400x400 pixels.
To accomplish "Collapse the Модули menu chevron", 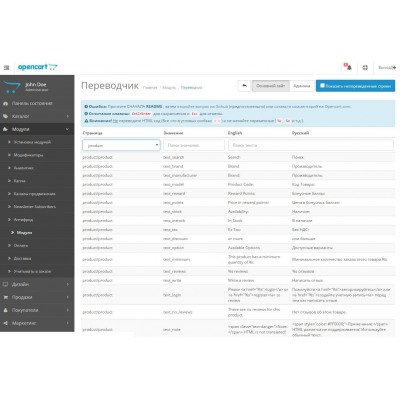I will (68, 129).
